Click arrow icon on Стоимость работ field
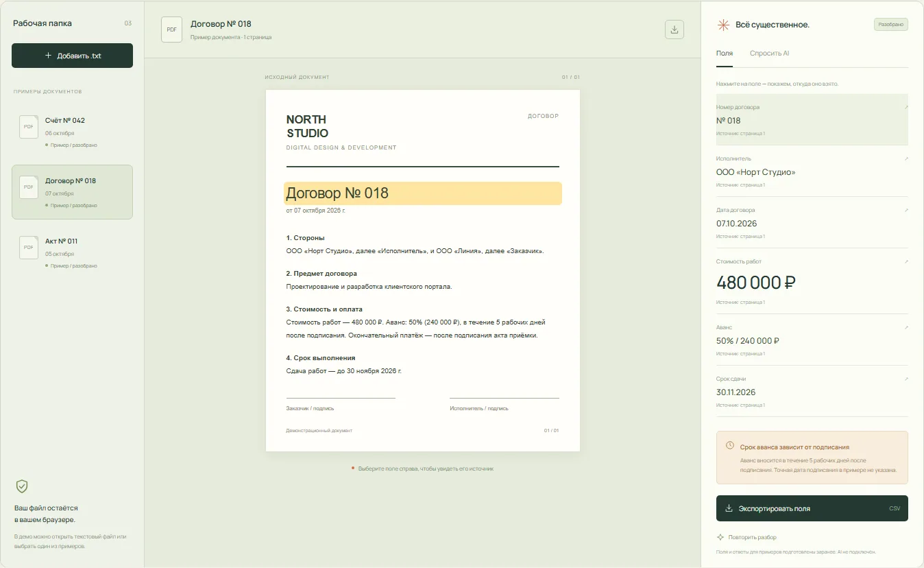924x568 pixels. pyautogui.click(x=906, y=261)
